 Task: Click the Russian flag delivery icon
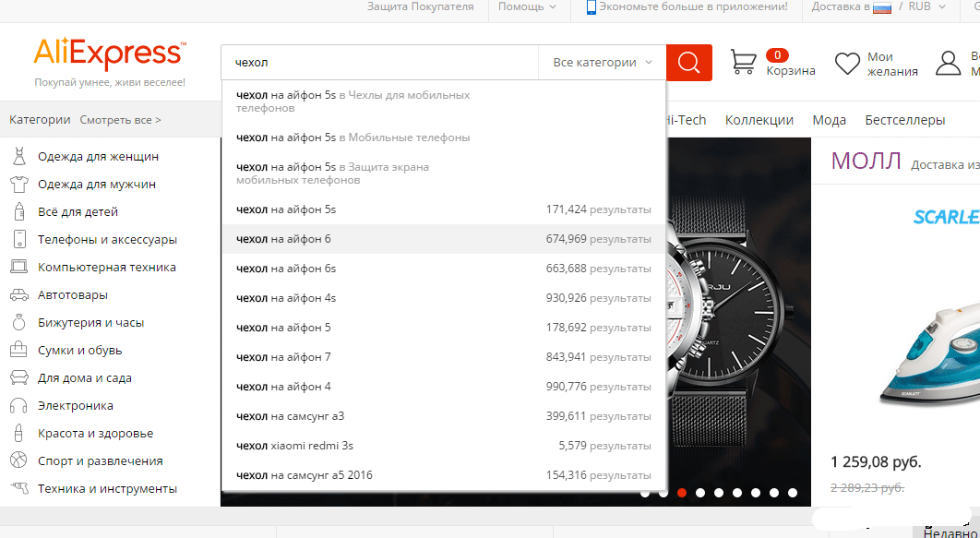882,8
